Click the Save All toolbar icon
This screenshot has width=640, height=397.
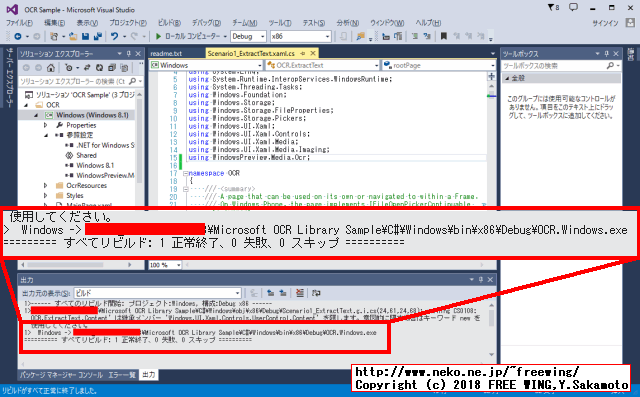tap(98, 36)
